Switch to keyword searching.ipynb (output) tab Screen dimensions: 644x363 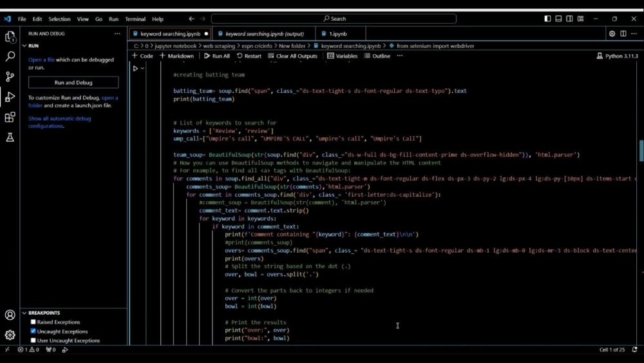[x=265, y=34]
